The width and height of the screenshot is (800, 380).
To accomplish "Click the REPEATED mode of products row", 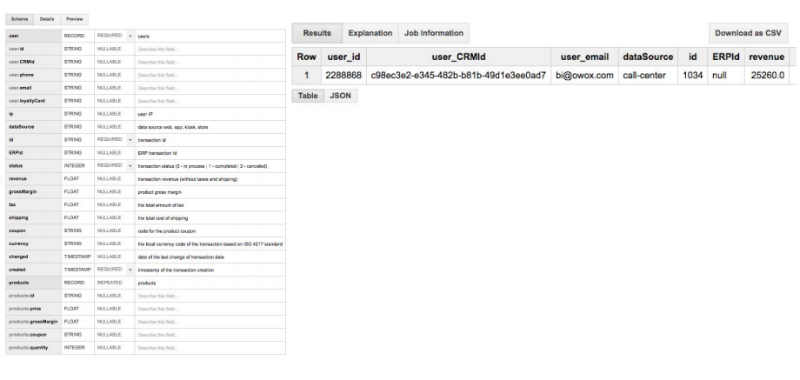I will click(x=109, y=283).
